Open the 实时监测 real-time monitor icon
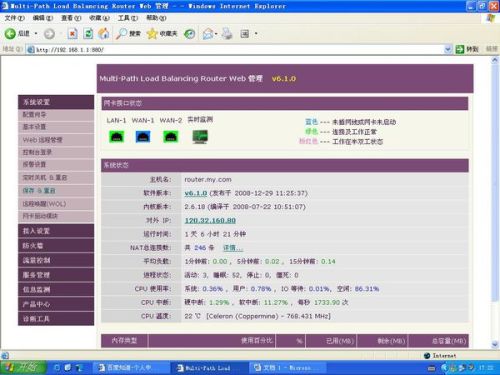 200,137
